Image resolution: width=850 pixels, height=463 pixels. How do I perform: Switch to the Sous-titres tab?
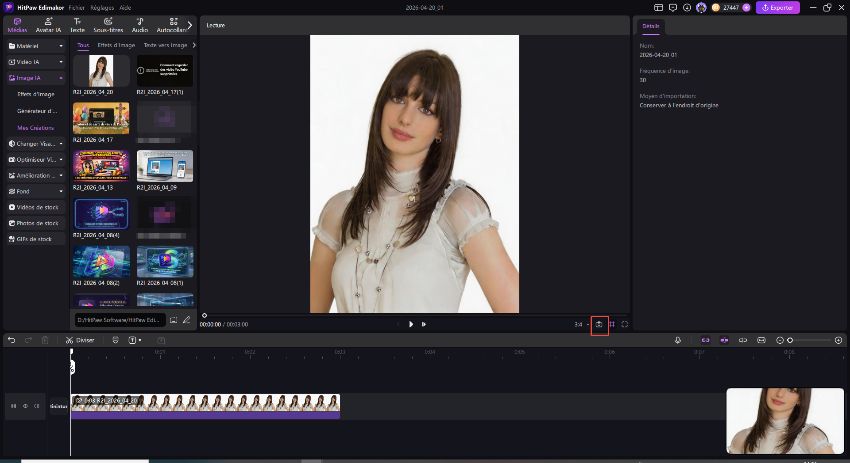(108, 25)
